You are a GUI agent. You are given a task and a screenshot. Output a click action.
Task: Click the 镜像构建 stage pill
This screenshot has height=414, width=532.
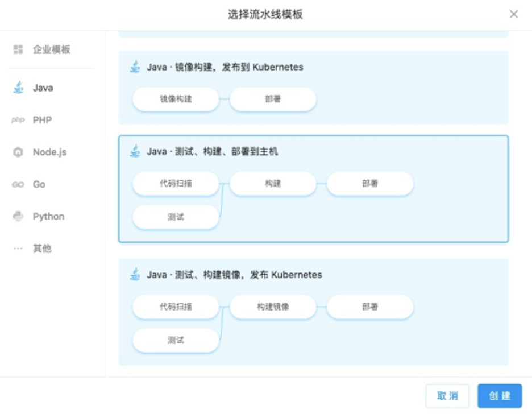pyautogui.click(x=176, y=99)
